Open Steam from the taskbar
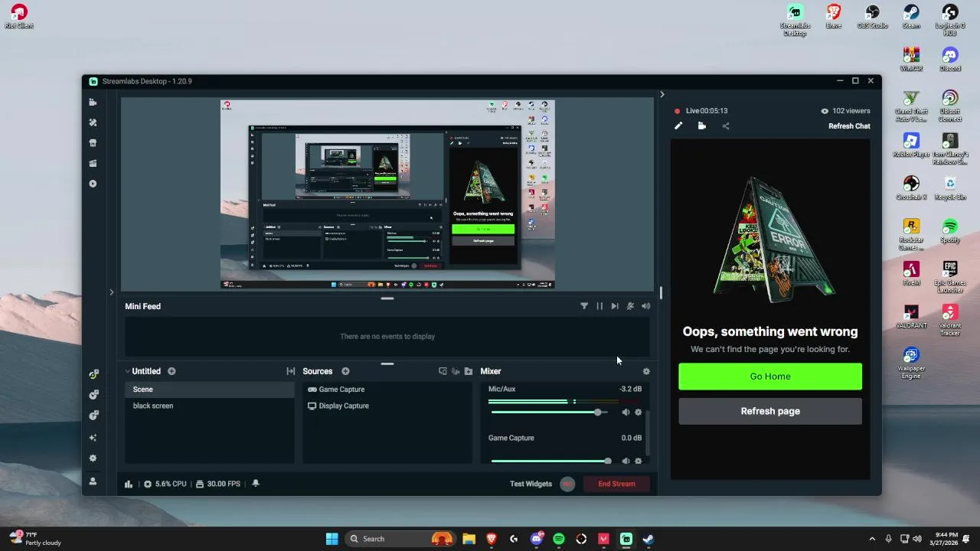This screenshot has height=551, width=980. (648, 539)
